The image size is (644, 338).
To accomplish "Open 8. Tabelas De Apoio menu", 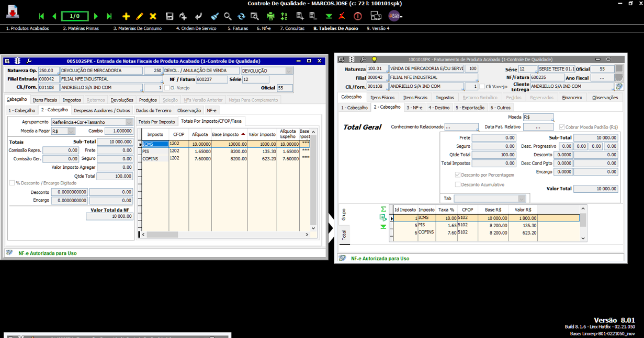I will (335, 28).
